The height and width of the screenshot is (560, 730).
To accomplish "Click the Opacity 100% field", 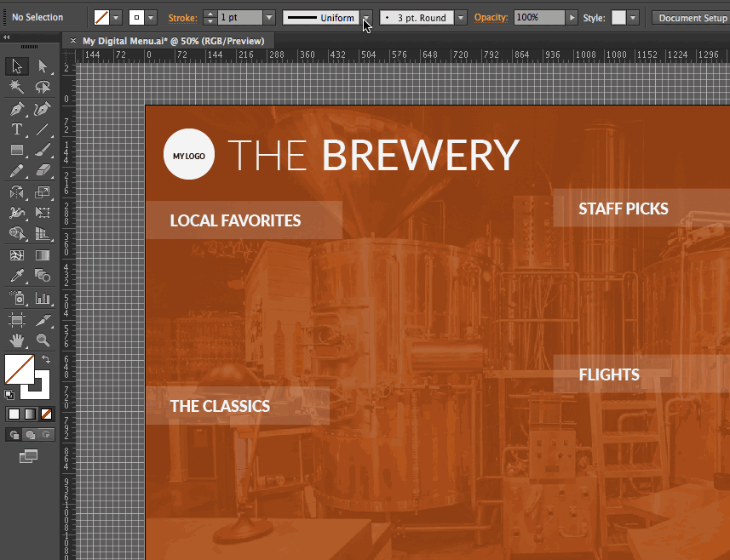I will click(539, 18).
